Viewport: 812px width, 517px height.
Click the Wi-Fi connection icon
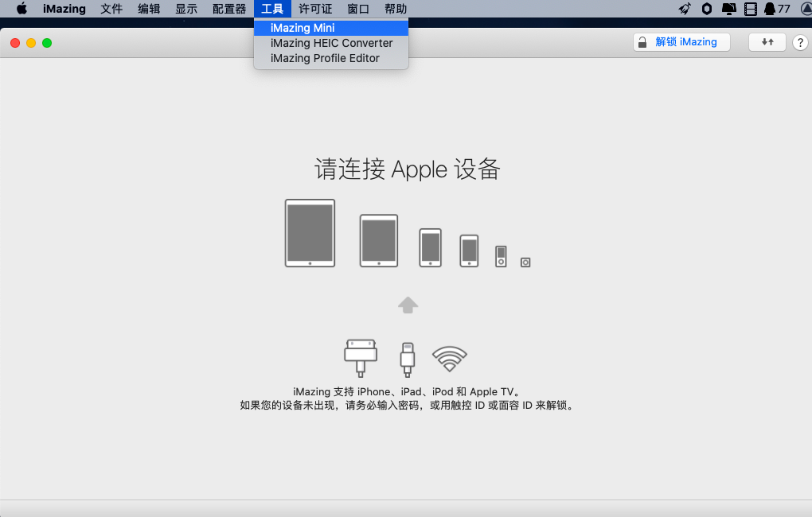point(450,359)
